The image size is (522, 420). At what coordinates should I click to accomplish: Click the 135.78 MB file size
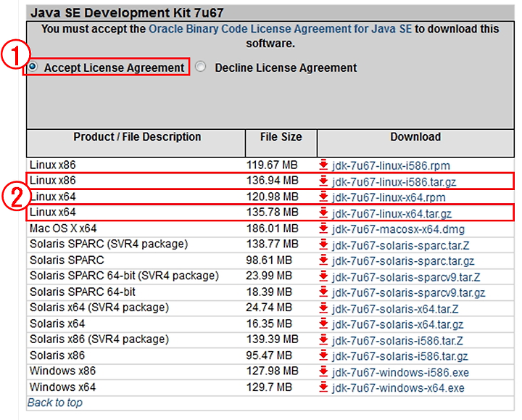click(273, 212)
